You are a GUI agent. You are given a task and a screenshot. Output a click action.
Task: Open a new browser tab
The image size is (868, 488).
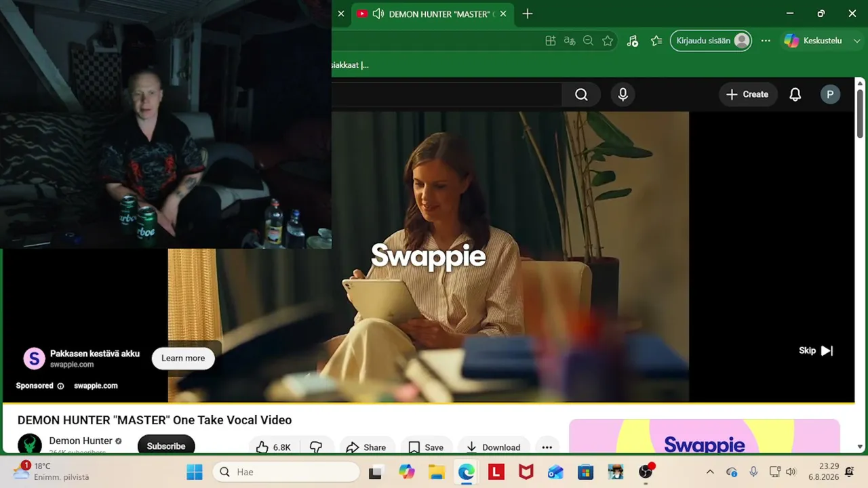point(528,14)
